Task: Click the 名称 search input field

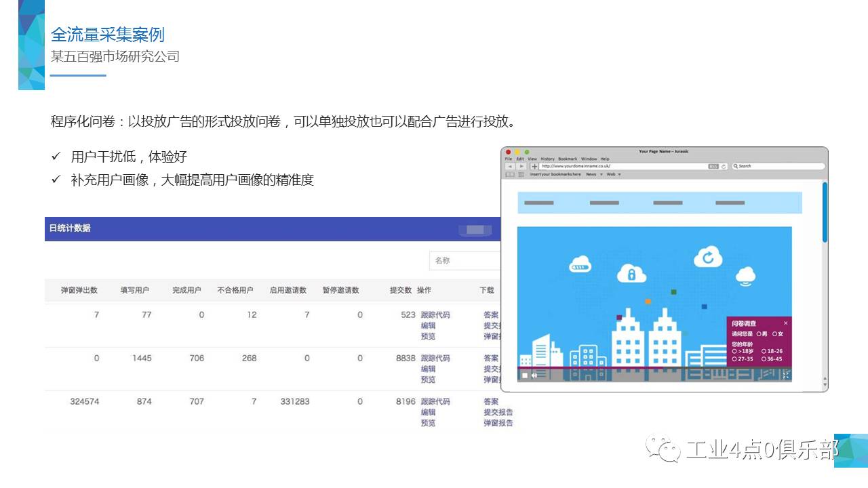Action: pos(465,260)
